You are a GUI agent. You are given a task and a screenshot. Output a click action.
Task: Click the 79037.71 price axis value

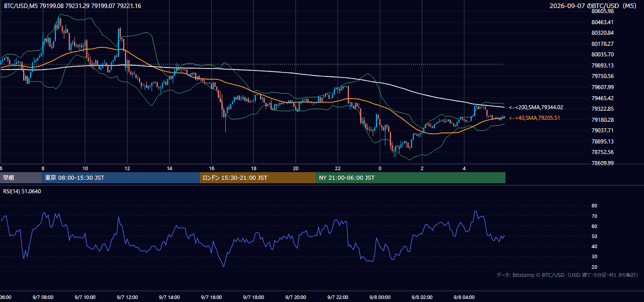pos(603,130)
